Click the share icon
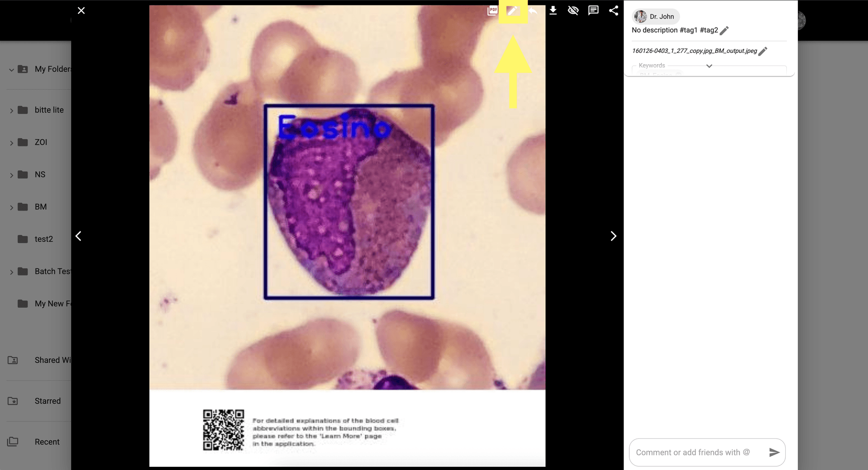868x470 pixels. click(613, 10)
